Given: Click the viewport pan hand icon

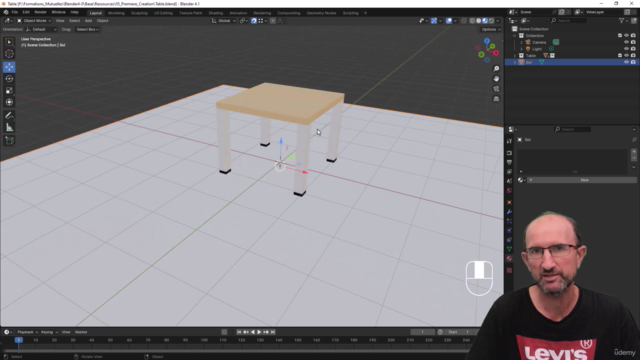Looking at the screenshot, I should (x=496, y=79).
